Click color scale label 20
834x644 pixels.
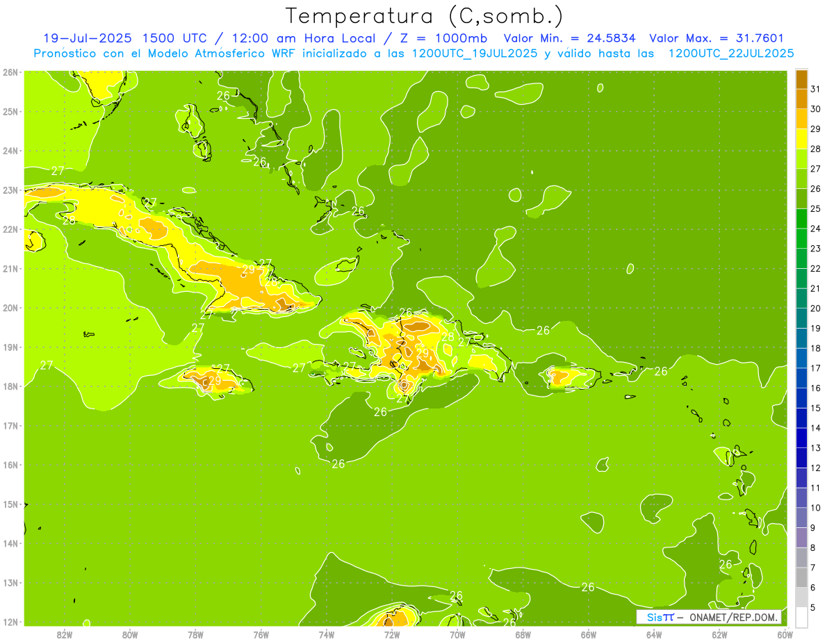[816, 308]
